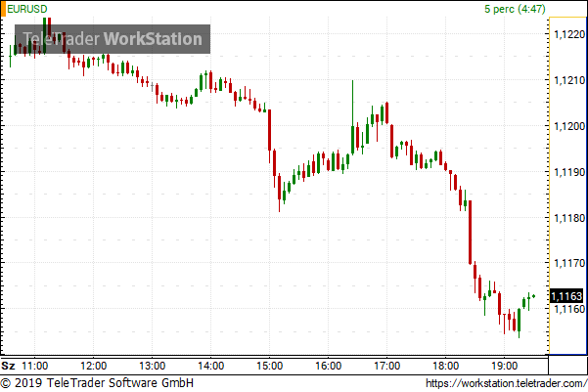Click the 18:00 time axis label
This screenshot has width=588, height=392.
[446, 366]
